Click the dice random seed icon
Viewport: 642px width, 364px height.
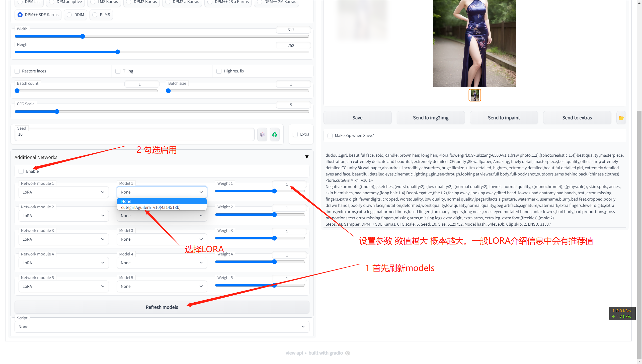pos(262,135)
